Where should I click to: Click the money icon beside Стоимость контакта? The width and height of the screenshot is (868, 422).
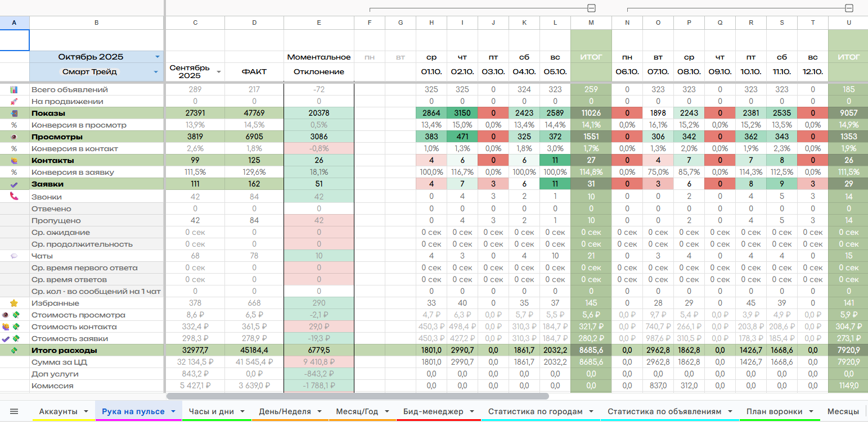(x=17, y=326)
